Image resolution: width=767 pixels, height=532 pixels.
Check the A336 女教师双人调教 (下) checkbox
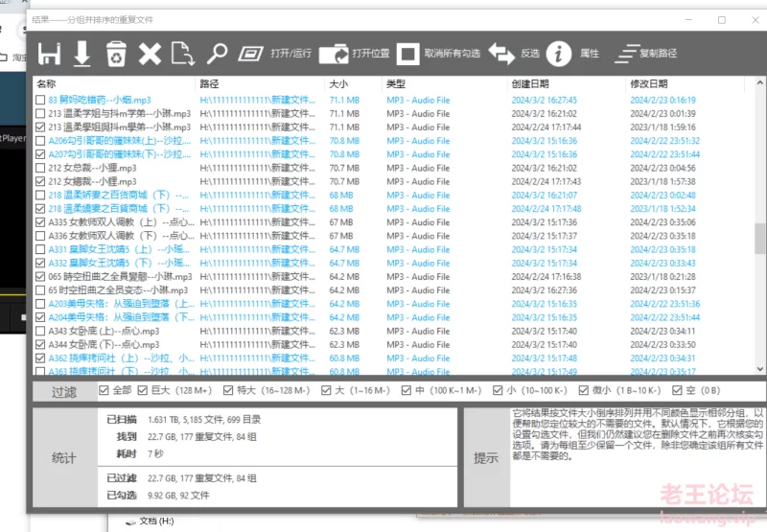tap(40, 236)
